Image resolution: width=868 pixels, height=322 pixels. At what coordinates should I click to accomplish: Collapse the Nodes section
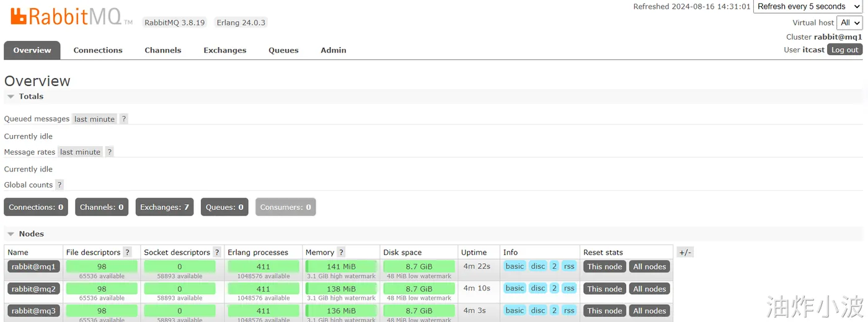point(25,233)
